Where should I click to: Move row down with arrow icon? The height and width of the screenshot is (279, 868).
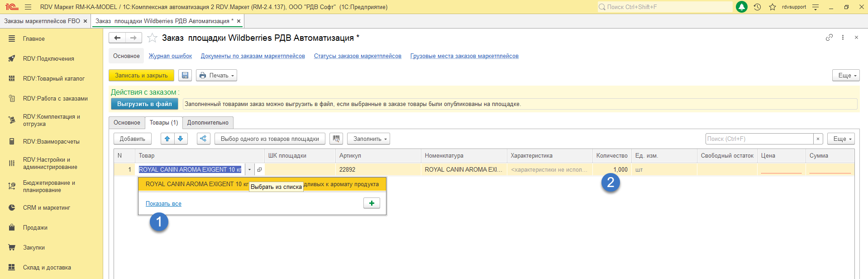click(x=181, y=139)
